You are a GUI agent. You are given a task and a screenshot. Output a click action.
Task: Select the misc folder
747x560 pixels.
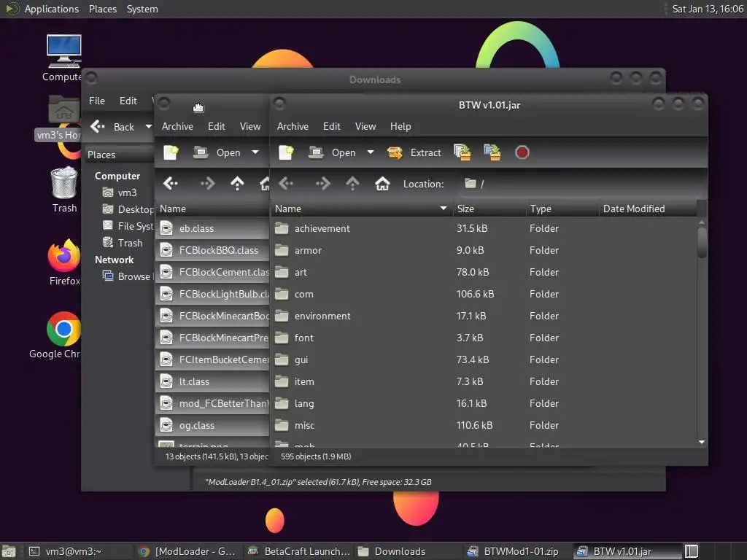(484, 426)
